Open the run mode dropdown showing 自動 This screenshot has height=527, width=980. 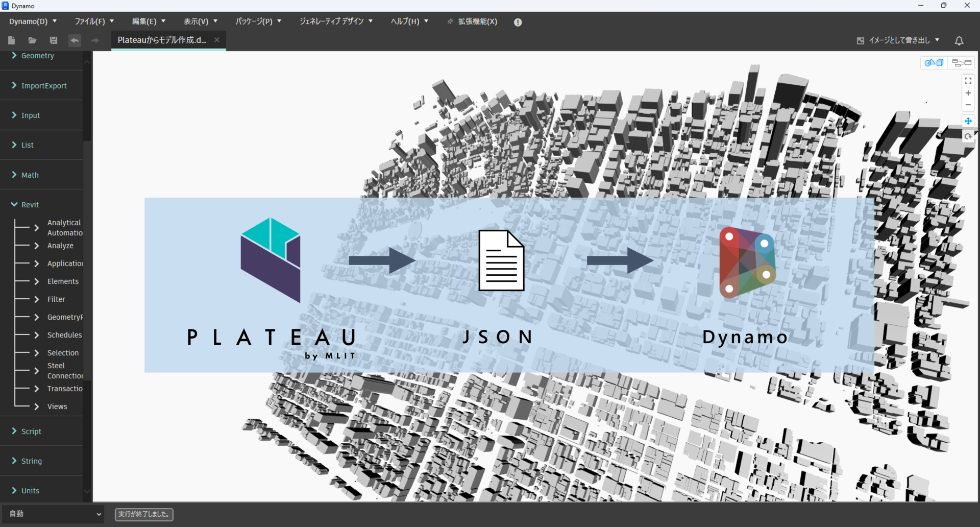coord(53,514)
